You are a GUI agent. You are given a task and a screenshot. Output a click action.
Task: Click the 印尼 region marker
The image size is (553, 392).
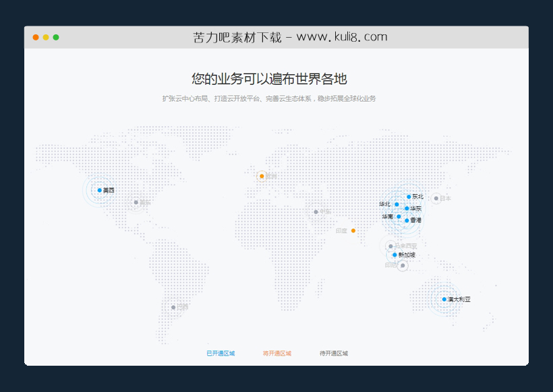click(402, 265)
